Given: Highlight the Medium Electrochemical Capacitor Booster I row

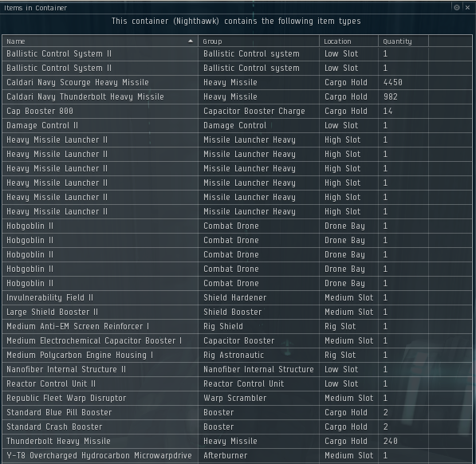Looking at the screenshot, I should pyautogui.click(x=237, y=340).
